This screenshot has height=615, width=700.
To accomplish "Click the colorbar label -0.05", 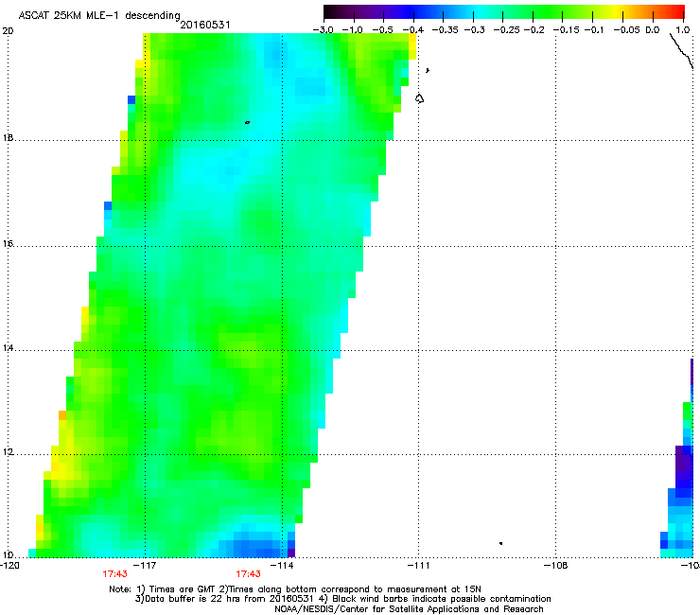I will pyautogui.click(x=627, y=30).
